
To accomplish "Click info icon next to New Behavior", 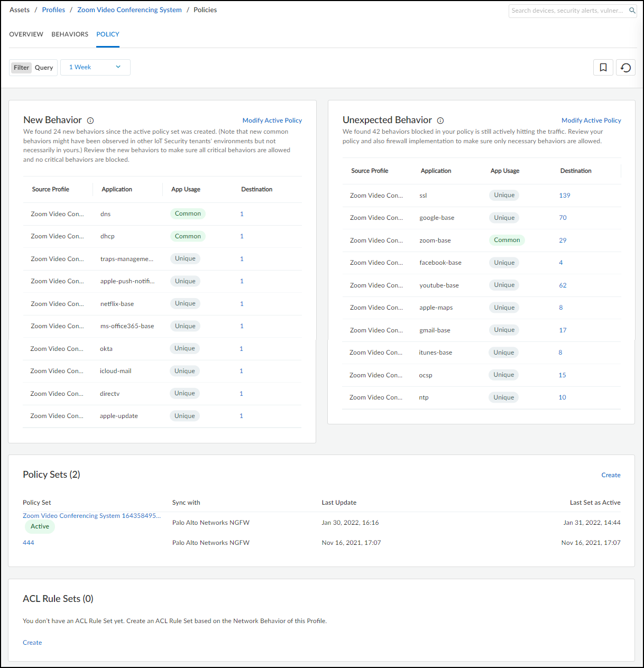I will pyautogui.click(x=90, y=120).
